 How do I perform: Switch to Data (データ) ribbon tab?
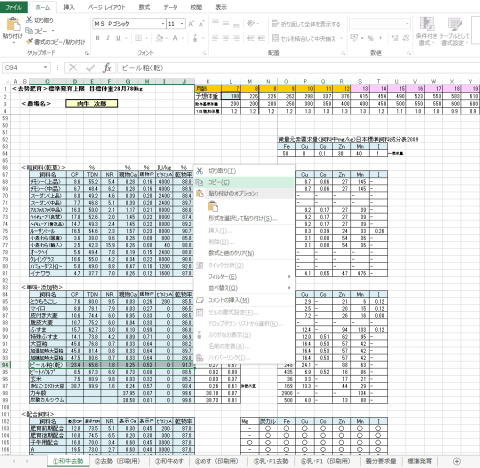coord(170,7)
